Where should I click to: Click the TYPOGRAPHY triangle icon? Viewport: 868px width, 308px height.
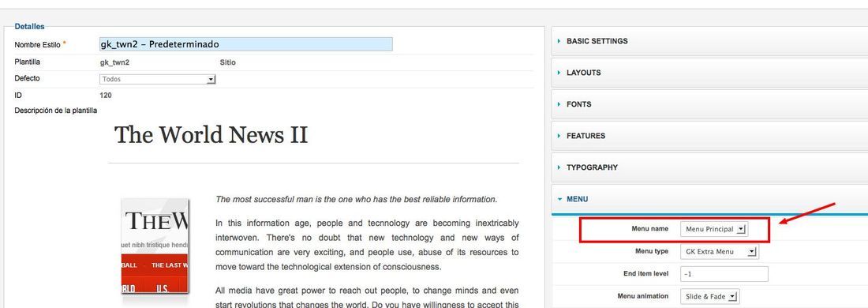click(559, 167)
